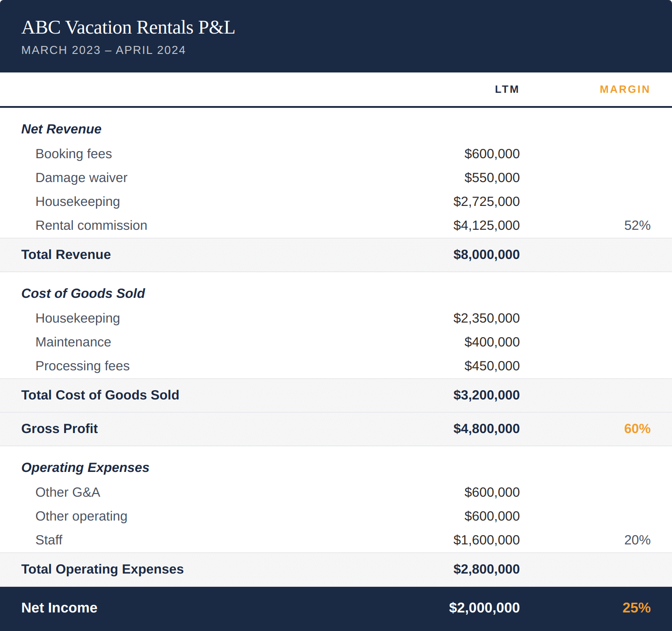Viewport: 672px width, 631px height.
Task: Click the 'Gross Profit' row label
Action: pyautogui.click(x=60, y=429)
